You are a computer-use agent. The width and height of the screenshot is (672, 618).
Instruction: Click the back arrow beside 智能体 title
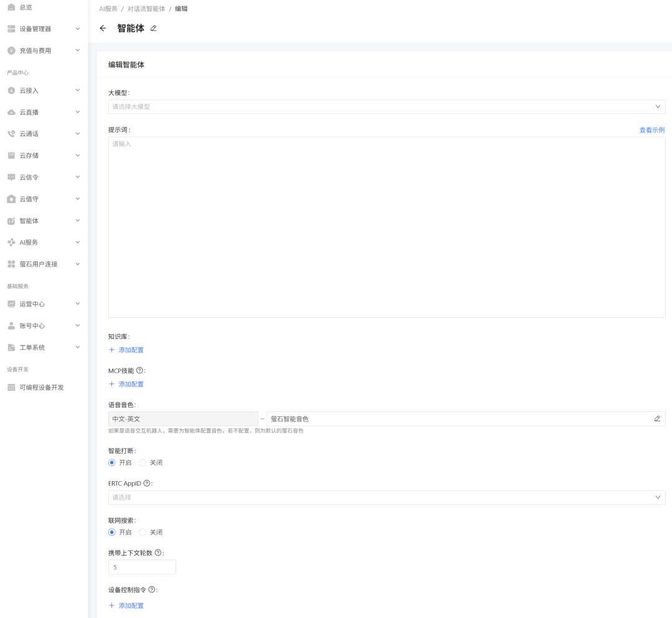pos(103,29)
